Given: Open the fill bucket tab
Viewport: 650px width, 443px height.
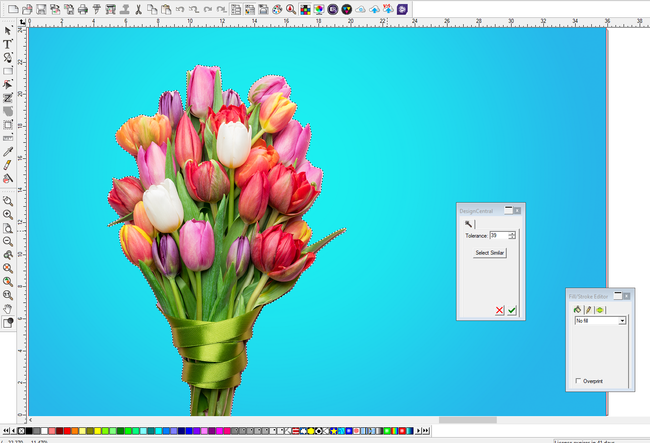Looking at the screenshot, I should 577,310.
